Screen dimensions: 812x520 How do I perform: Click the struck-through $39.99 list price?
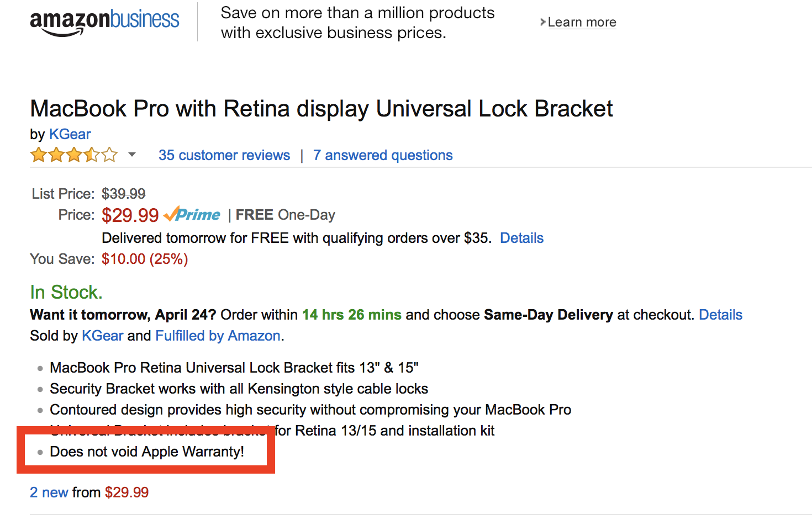pos(124,194)
